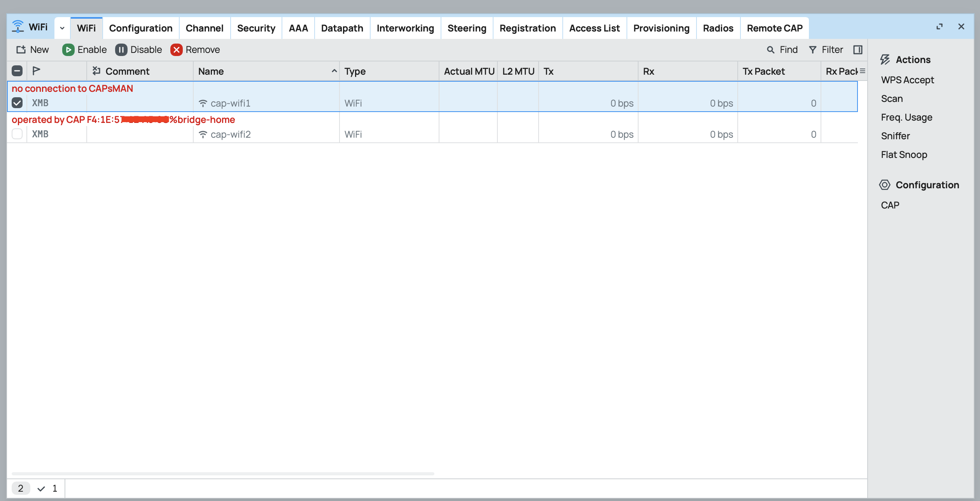Click the flag column header icon
980x501 pixels.
pyautogui.click(x=36, y=71)
